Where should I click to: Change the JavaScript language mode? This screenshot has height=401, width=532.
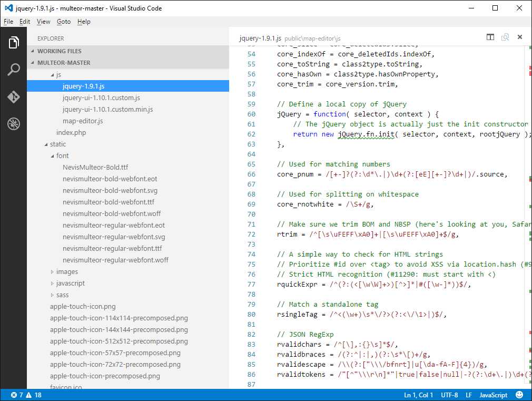(x=494, y=395)
